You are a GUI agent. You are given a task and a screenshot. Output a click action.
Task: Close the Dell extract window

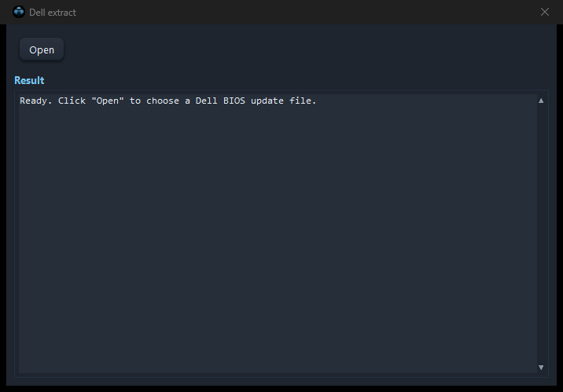click(545, 13)
